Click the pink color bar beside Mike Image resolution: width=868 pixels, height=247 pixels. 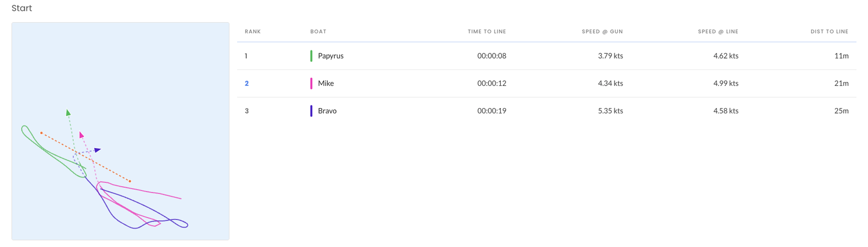311,84
